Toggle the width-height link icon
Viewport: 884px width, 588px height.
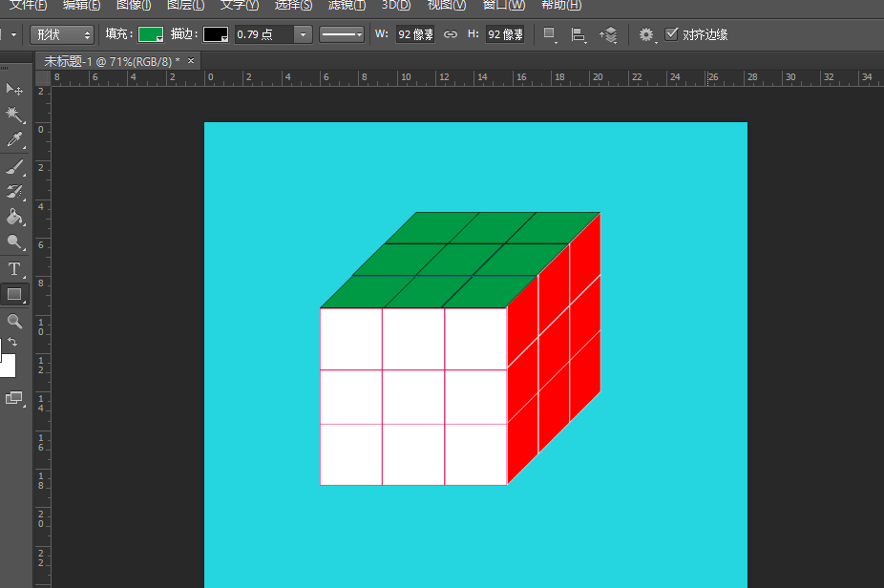pyautogui.click(x=451, y=34)
